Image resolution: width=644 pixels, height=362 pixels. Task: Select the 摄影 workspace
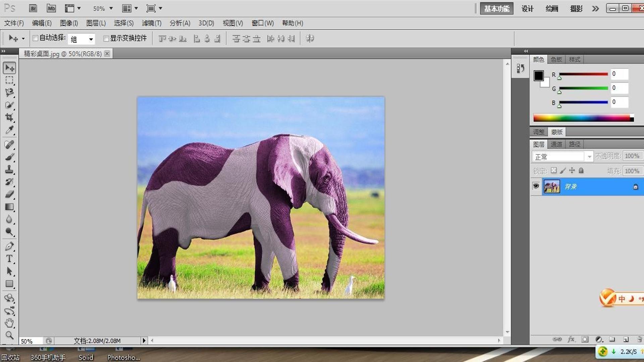click(576, 9)
